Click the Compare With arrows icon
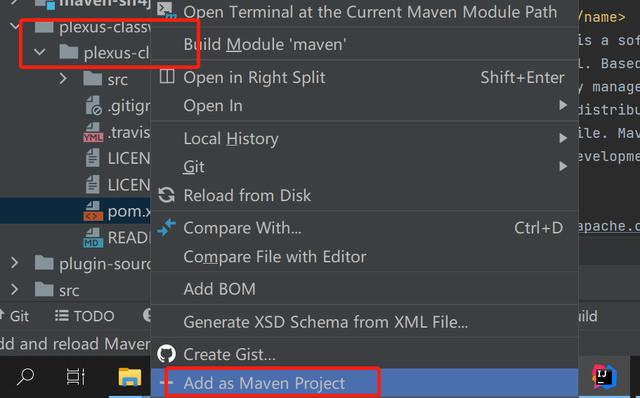Viewport: 640px width, 398px height. [167, 227]
